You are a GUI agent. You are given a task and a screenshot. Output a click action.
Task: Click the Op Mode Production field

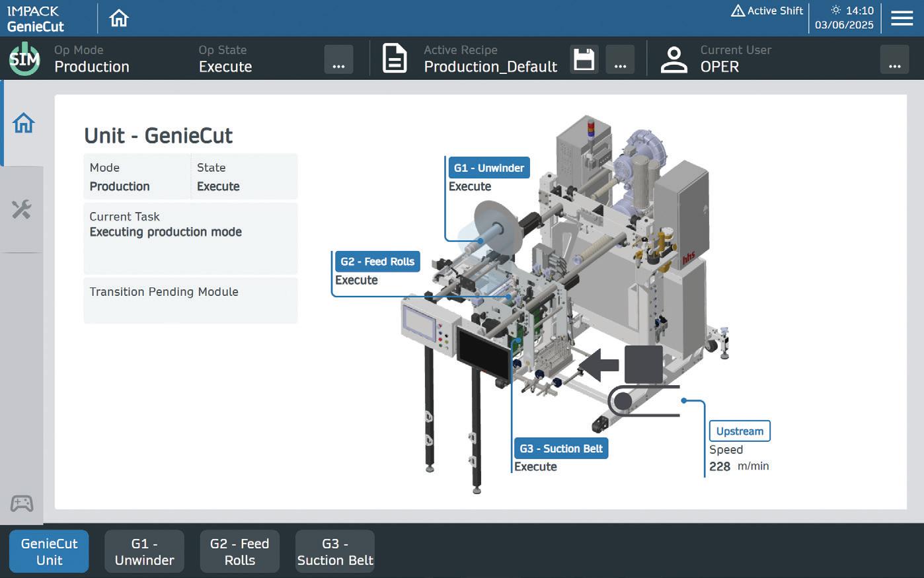point(92,59)
